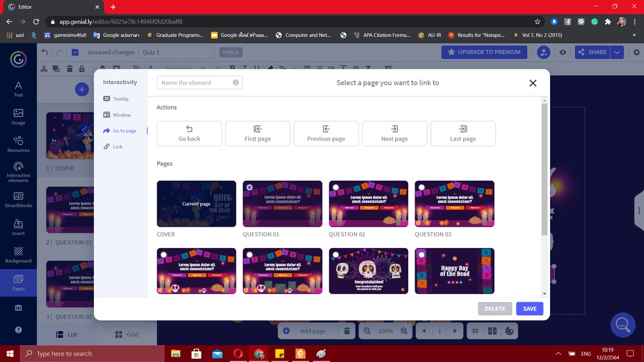Choose the Last page action
This screenshot has width=644, height=362.
coord(463,133)
